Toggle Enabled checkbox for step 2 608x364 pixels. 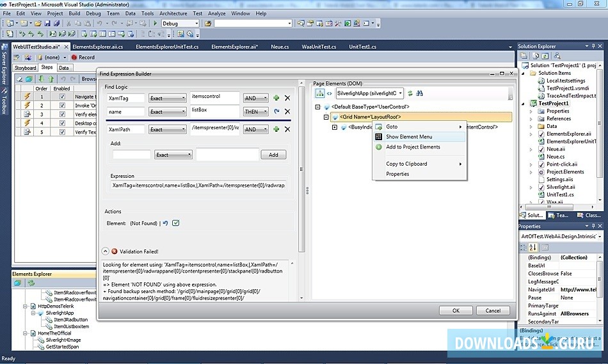(62, 106)
